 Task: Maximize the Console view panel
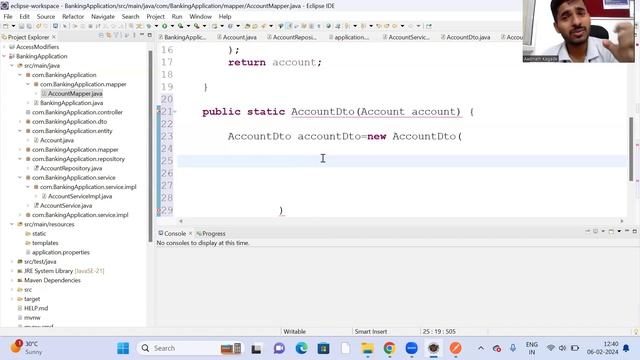pyautogui.click(x=635, y=231)
